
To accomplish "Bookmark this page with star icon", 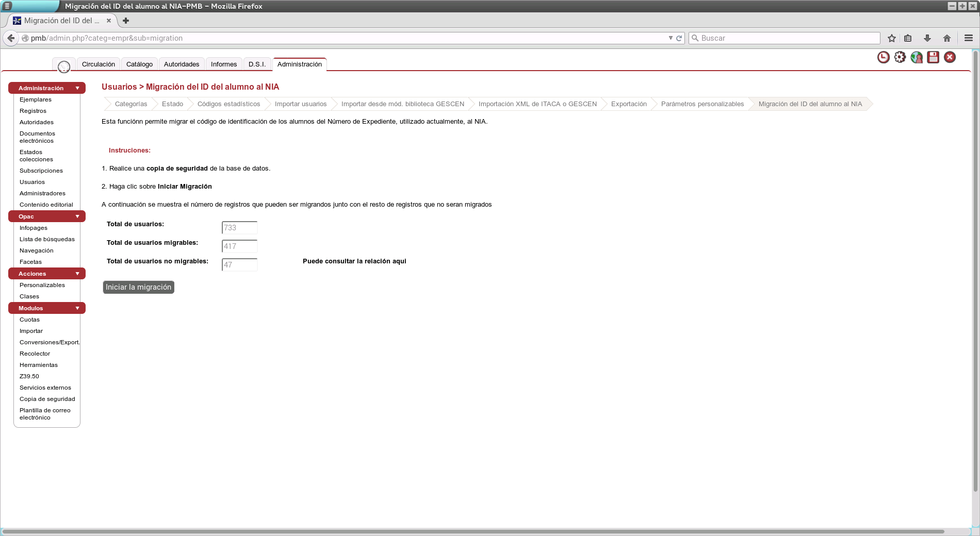I will pos(892,38).
